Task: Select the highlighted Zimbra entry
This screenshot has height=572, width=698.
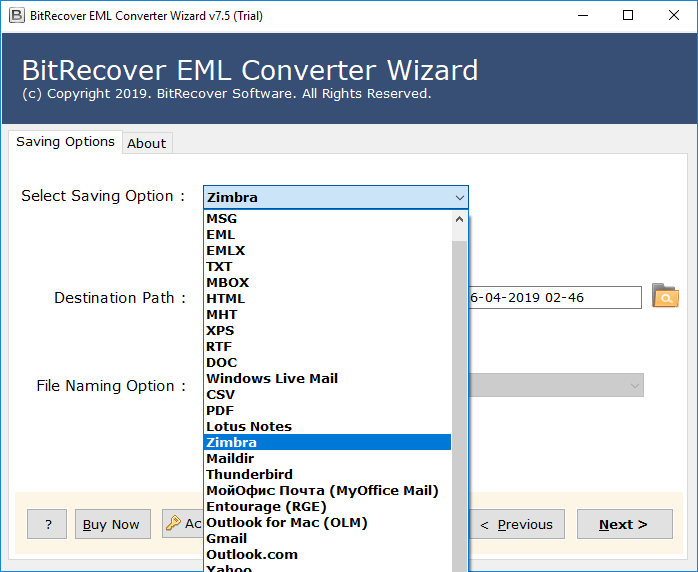Action: 328,442
